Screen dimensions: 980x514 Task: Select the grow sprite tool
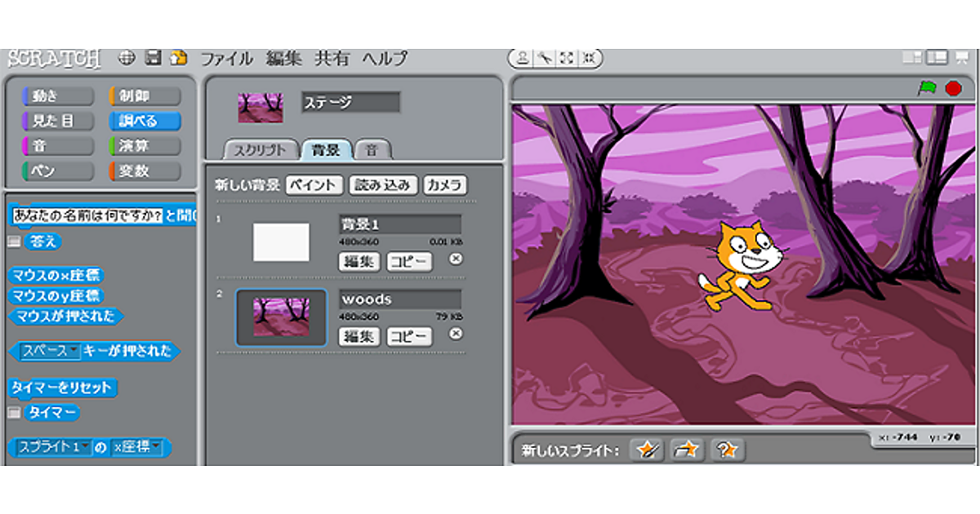(x=567, y=58)
